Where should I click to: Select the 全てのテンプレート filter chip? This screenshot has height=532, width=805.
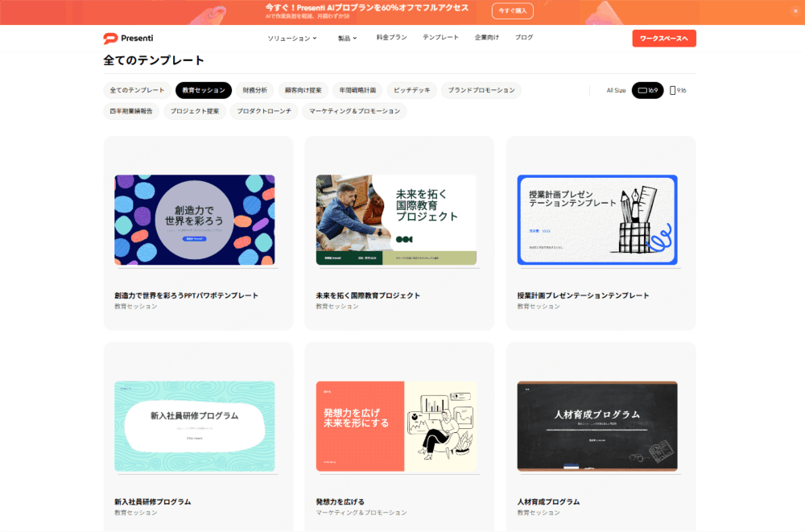pos(137,90)
